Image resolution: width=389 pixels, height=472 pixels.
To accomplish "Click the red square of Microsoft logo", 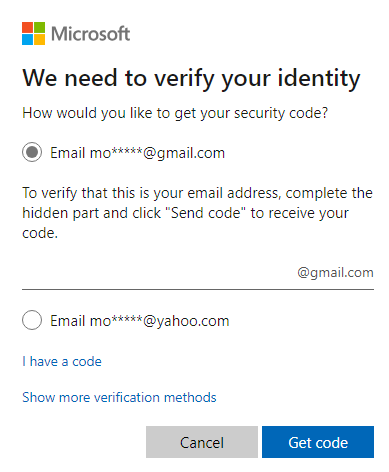I will click(x=27, y=27).
